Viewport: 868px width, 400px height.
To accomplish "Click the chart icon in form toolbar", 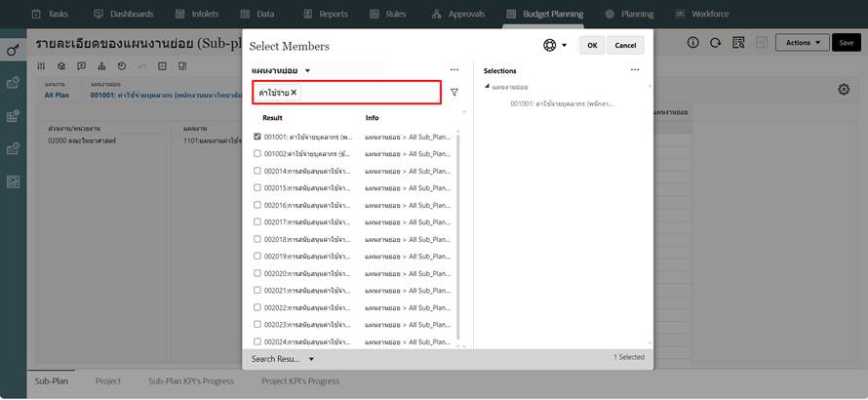I will tap(61, 66).
